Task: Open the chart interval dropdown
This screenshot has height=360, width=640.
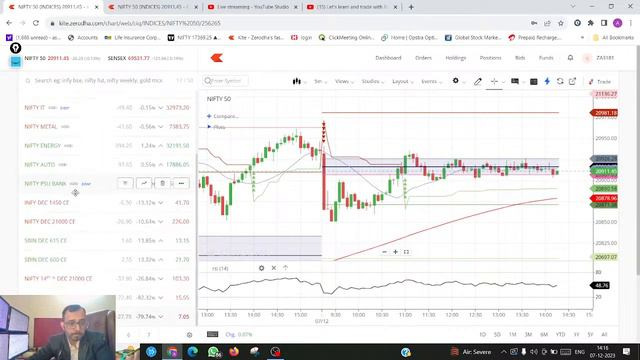Action: 320,82
